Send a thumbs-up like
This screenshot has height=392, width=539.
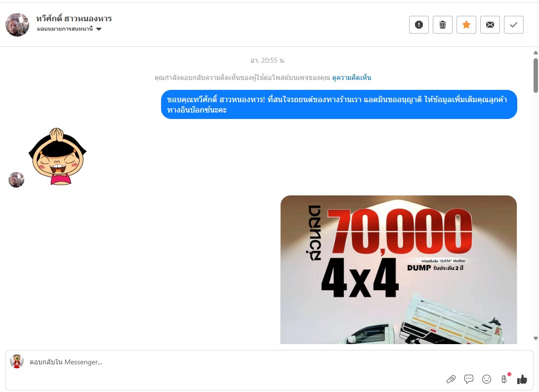522,379
